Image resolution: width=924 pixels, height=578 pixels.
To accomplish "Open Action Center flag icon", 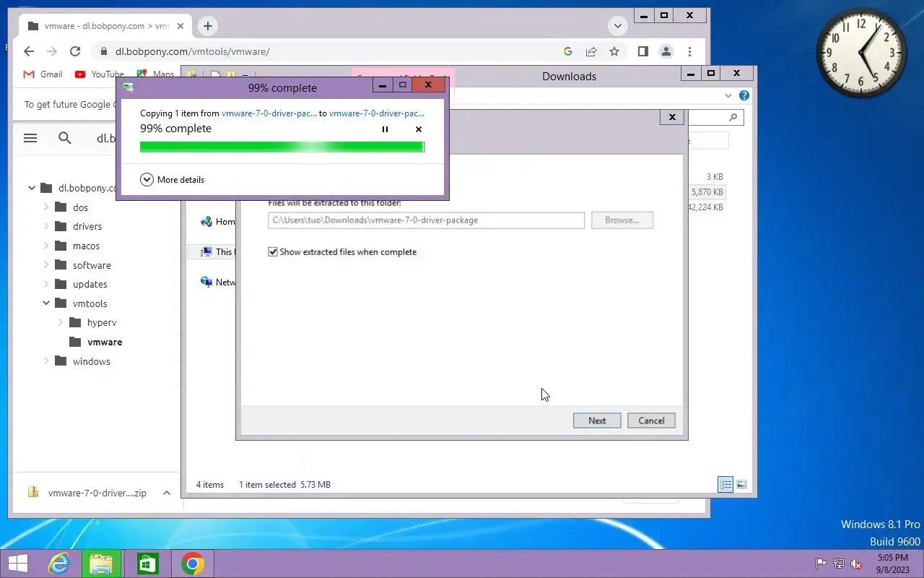I will (x=821, y=564).
